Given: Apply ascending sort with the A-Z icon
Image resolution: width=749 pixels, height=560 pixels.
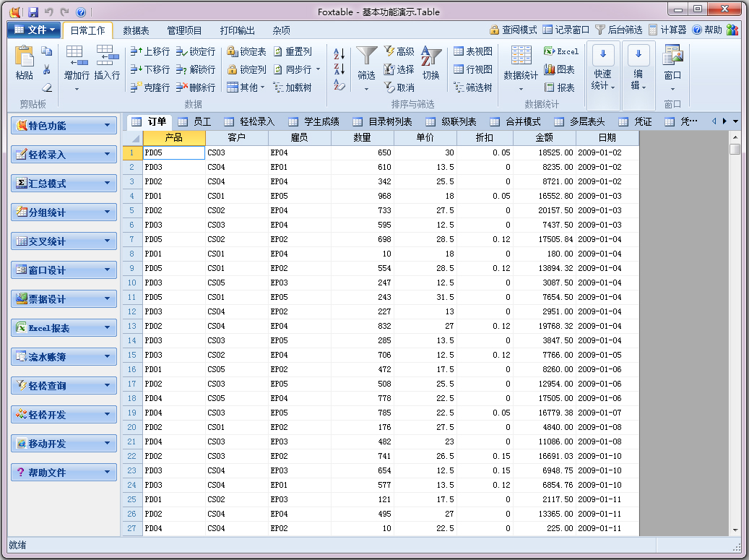Looking at the screenshot, I should click(x=339, y=52).
